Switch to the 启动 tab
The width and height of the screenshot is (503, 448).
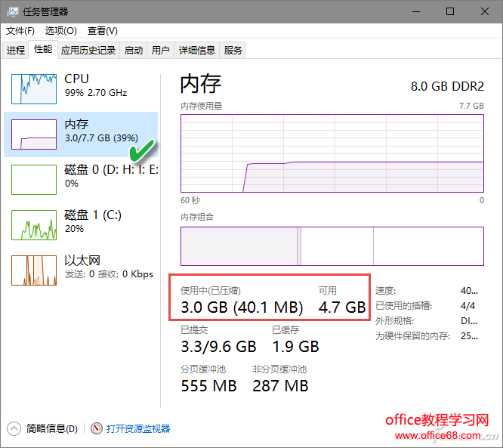click(x=134, y=51)
